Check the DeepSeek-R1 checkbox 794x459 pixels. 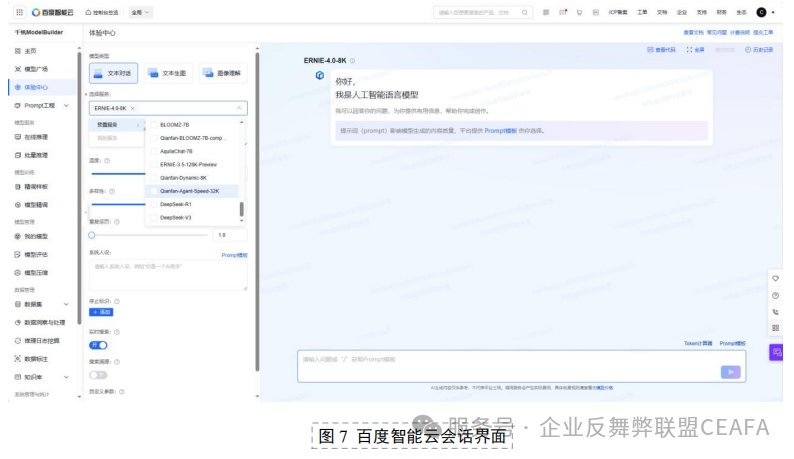(x=154, y=204)
